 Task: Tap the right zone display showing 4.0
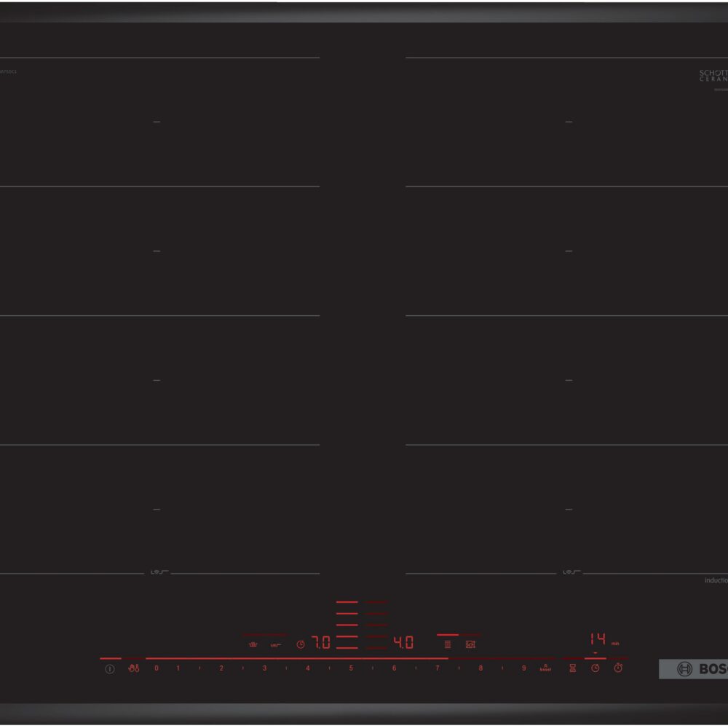click(x=403, y=643)
